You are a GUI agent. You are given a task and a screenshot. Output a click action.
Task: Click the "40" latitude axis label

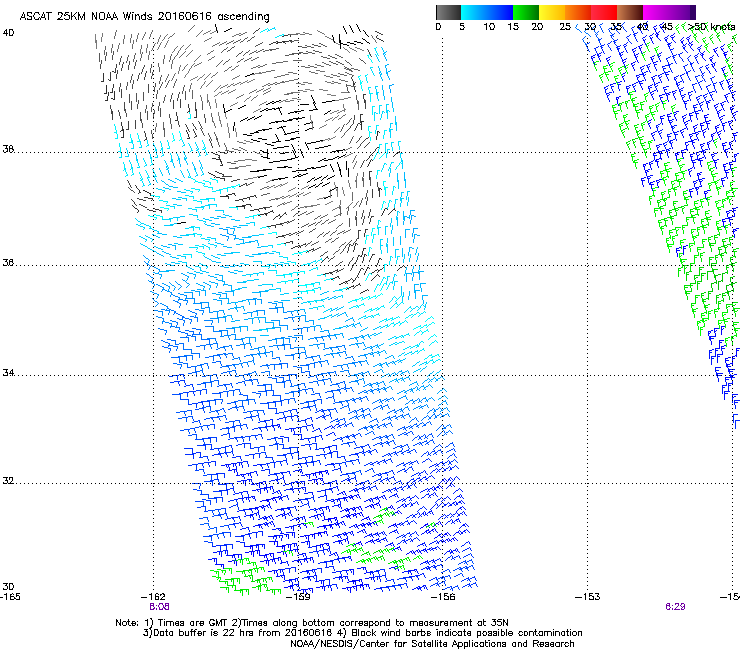[8, 33]
